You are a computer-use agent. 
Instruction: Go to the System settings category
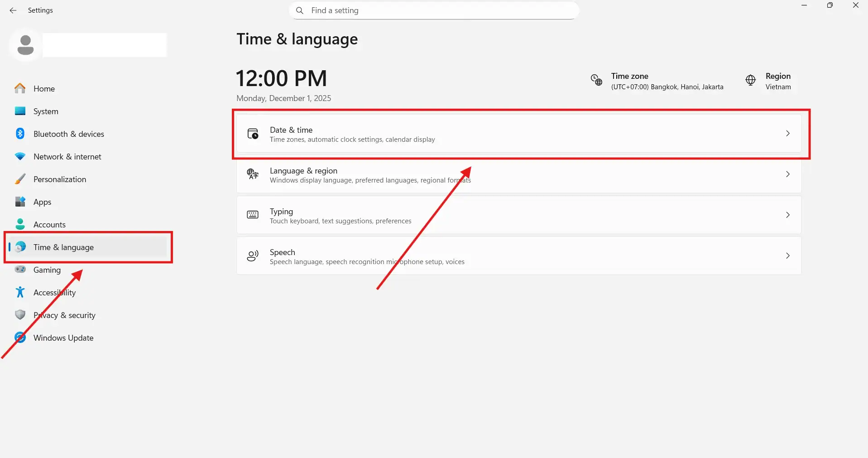click(46, 111)
